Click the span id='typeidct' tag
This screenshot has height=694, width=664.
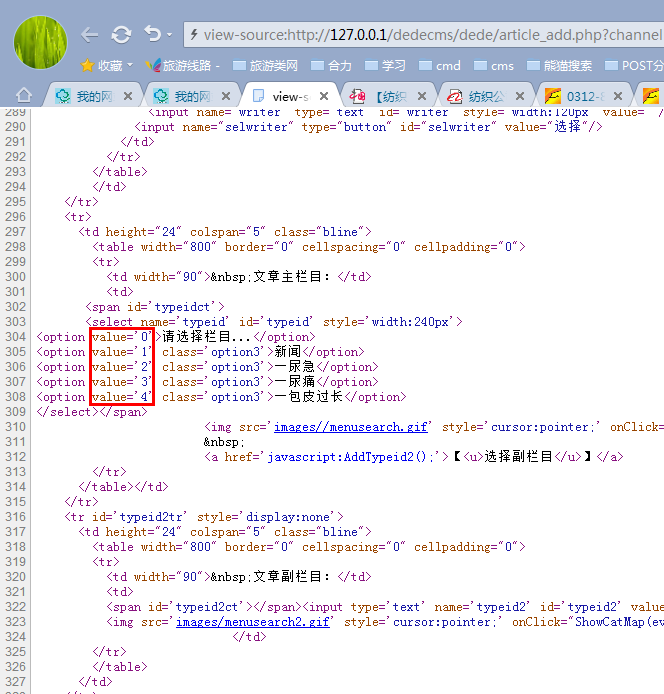[x=155, y=307]
